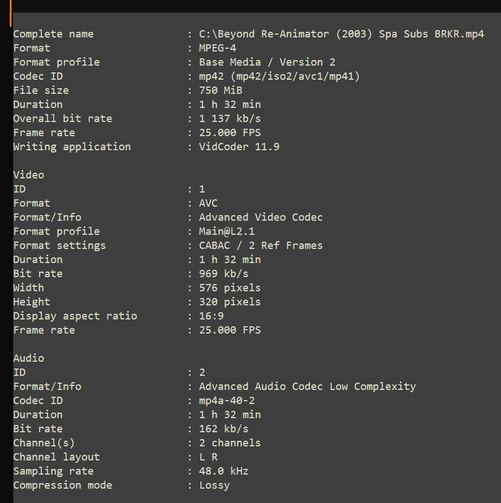Click the Advanced Audio Codec Low Complexity text

click(x=307, y=387)
